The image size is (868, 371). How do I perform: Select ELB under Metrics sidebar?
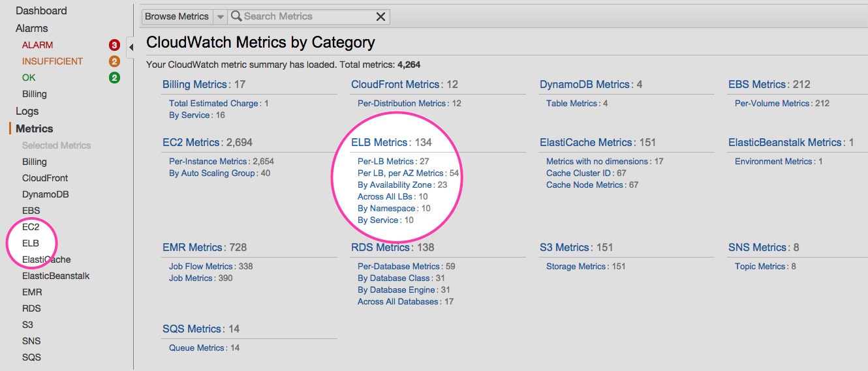[x=31, y=243]
